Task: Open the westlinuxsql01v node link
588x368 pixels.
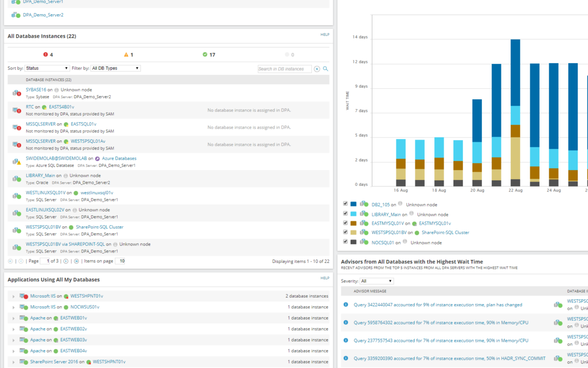Action: tap(97, 192)
